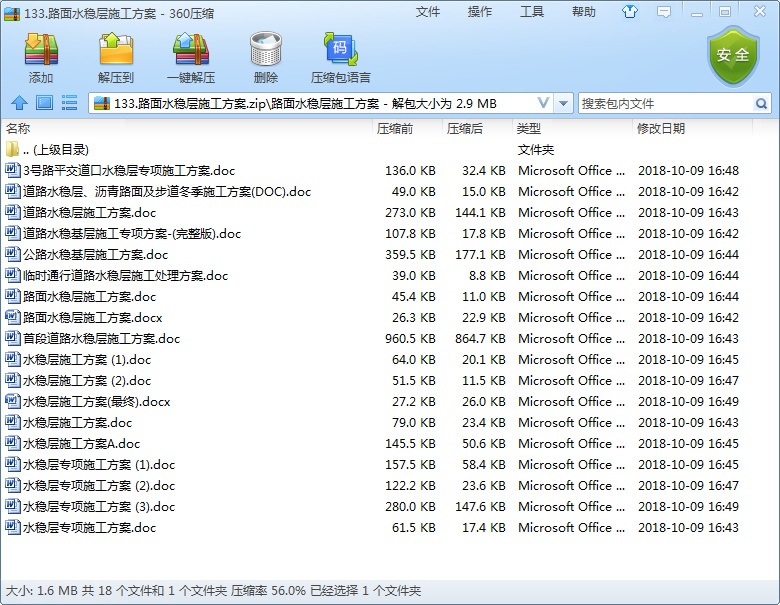Open the feedback message icon in title bar

664,11
